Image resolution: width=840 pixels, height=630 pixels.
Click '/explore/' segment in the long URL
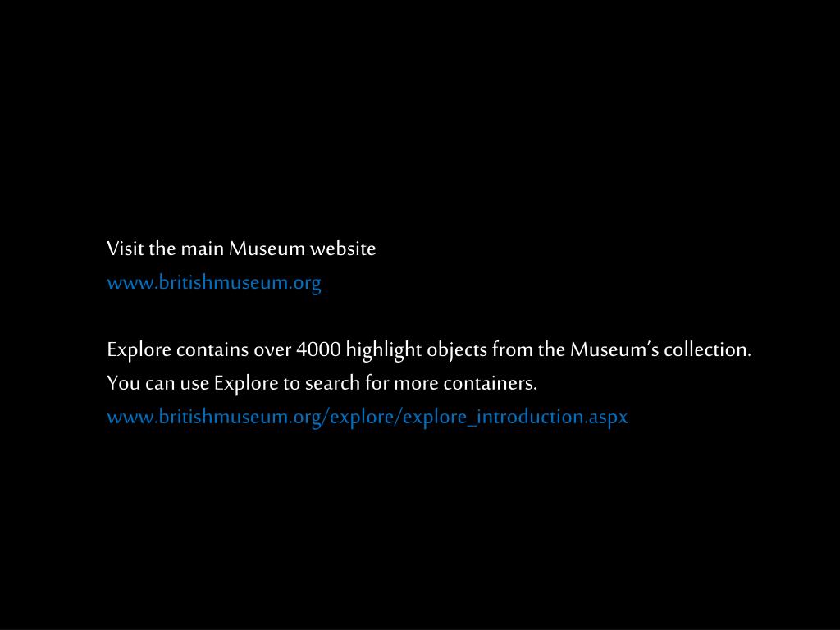click(362, 418)
